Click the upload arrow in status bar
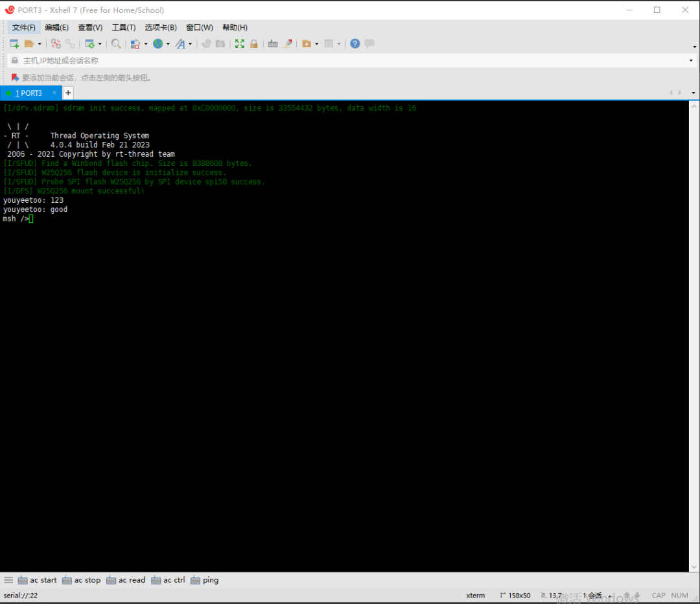Image resolution: width=700 pixels, height=604 pixels. pyautogui.click(x=627, y=596)
